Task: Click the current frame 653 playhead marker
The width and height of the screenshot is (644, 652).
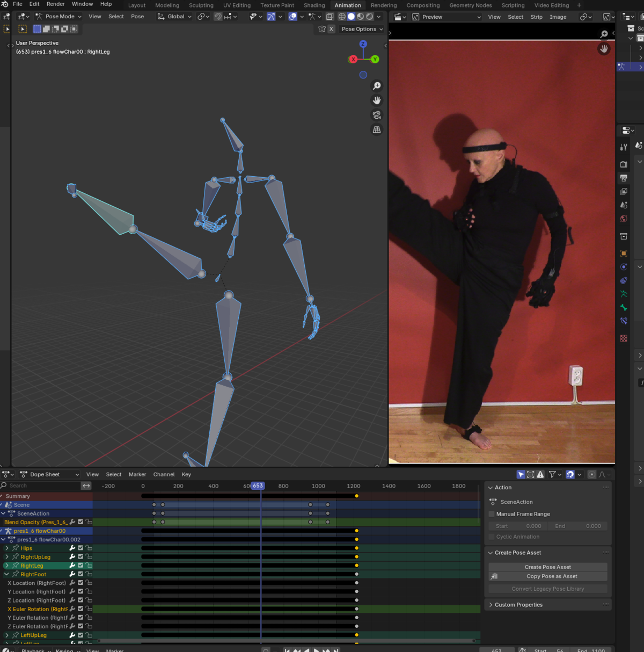Action: [x=258, y=486]
